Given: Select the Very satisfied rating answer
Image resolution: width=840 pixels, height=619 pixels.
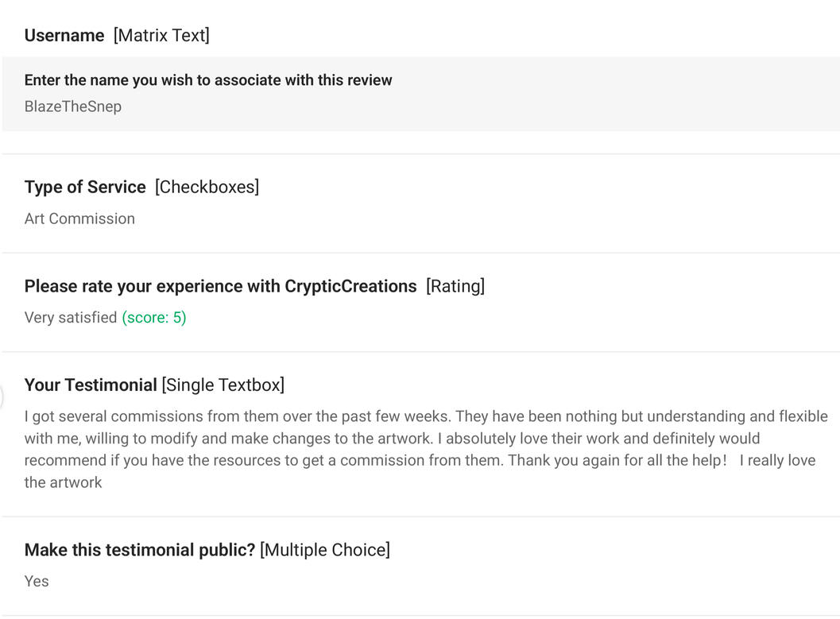Looking at the screenshot, I should coord(71,318).
